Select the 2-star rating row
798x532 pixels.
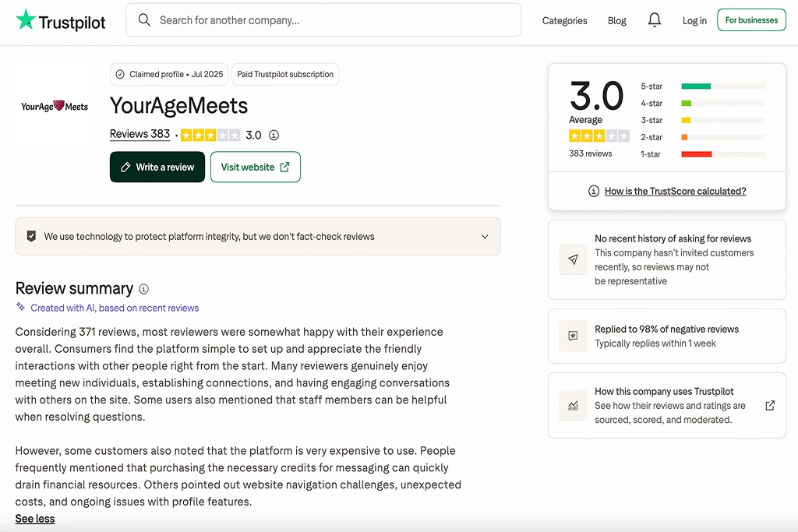[x=703, y=137]
